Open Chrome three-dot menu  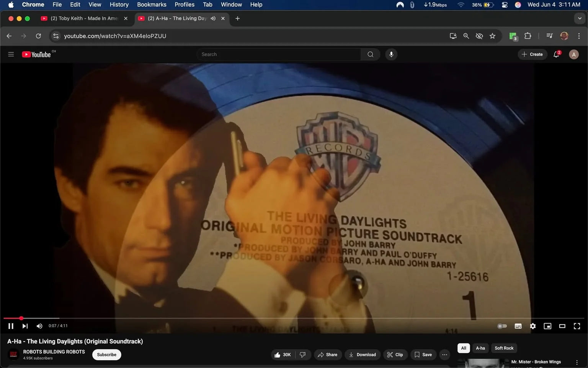[579, 36]
